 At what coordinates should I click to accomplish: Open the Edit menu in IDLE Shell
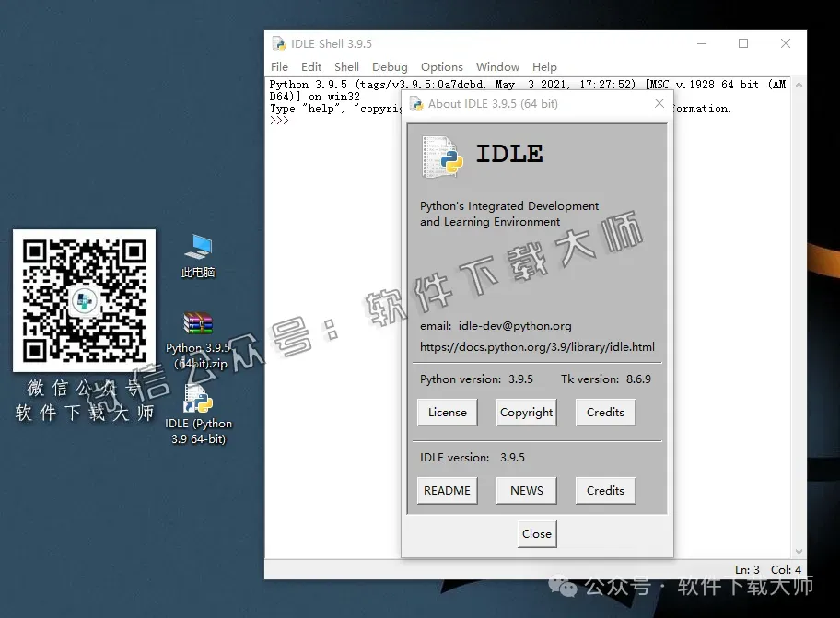[310, 67]
